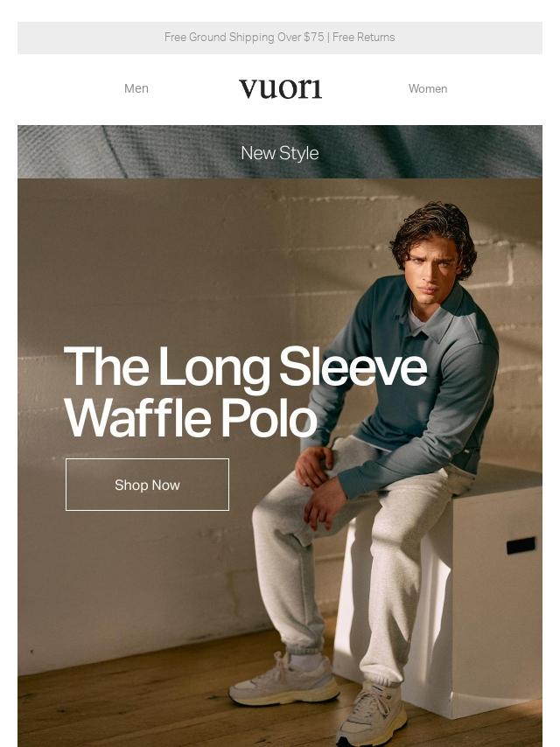Click the black handle slot on the cube

coord(521,545)
